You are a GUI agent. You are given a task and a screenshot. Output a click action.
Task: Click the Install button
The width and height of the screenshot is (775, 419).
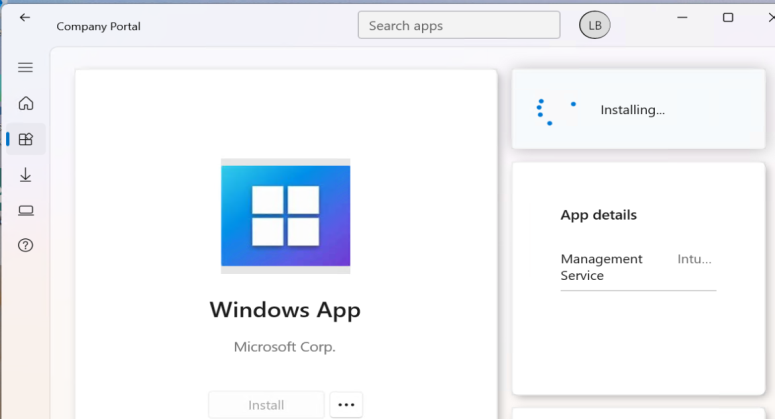click(x=266, y=405)
